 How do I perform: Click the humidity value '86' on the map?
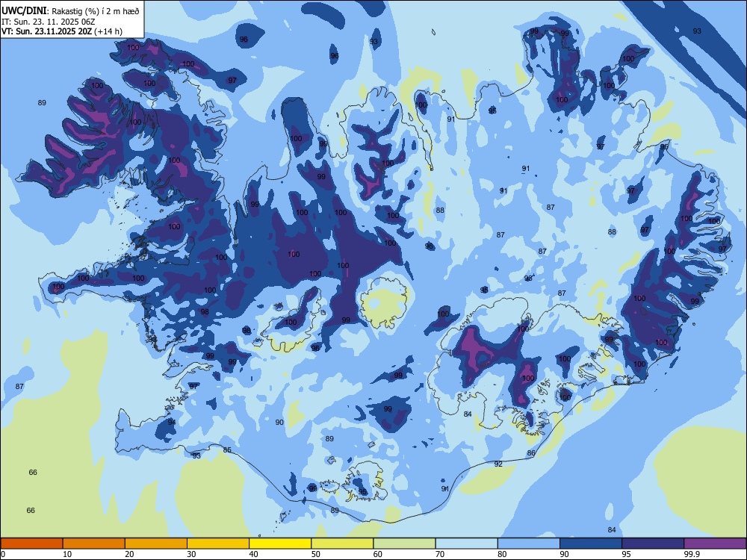531,453
